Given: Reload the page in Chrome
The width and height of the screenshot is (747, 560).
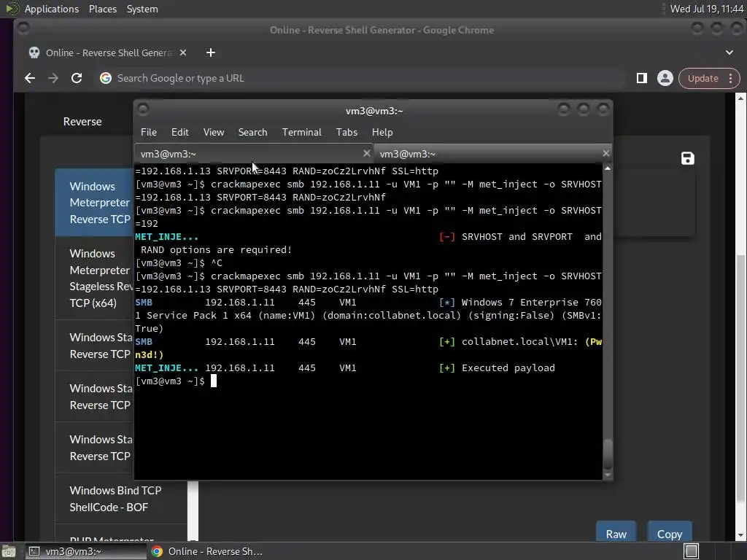Looking at the screenshot, I should 76,78.
